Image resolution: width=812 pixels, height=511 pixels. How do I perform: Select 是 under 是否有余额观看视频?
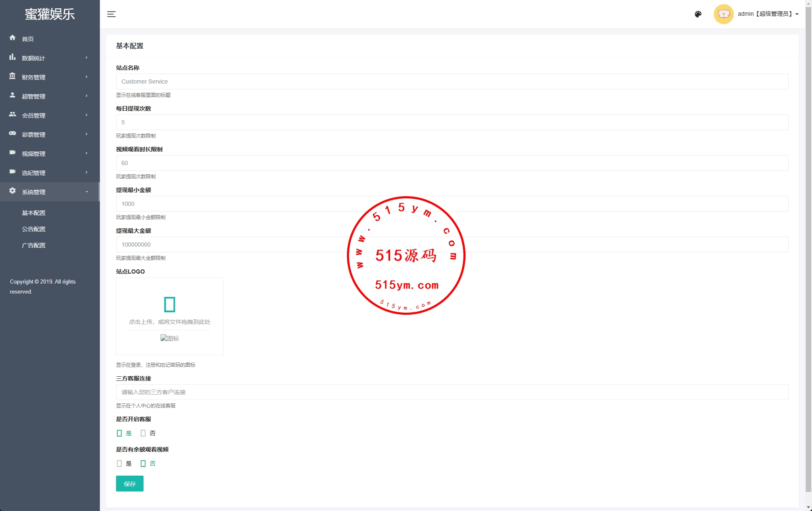(119, 464)
